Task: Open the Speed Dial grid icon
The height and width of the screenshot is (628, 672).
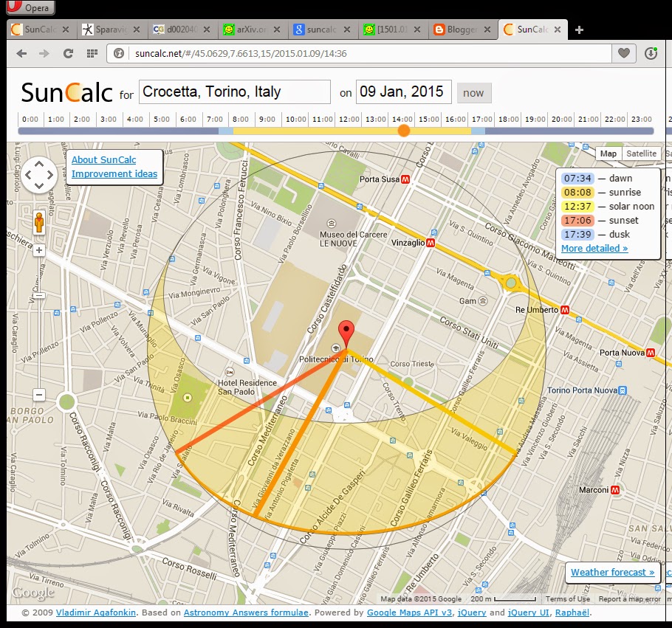Action: 92,54
